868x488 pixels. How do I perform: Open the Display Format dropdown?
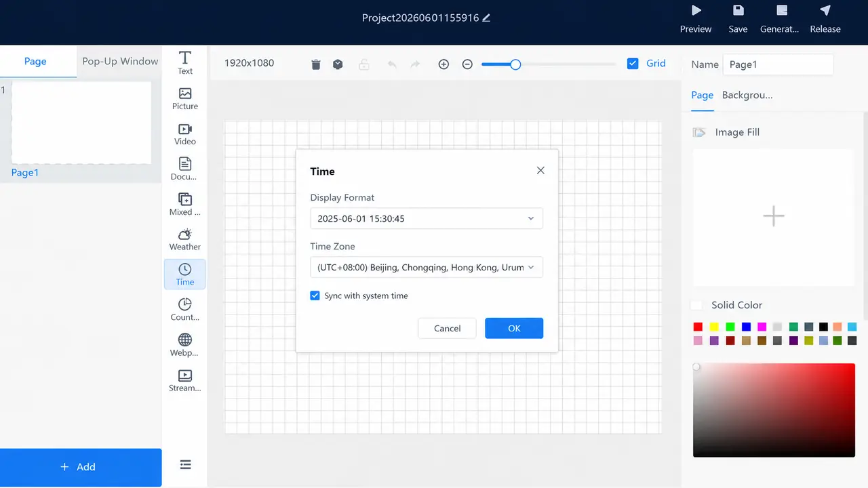[x=427, y=219]
